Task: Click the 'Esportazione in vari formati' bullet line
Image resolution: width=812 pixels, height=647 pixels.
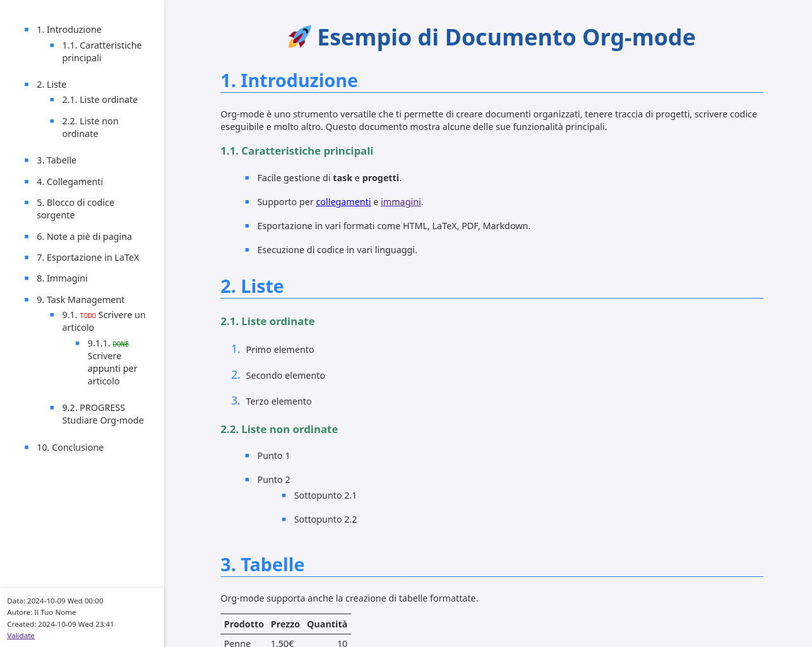Action: pos(393,226)
